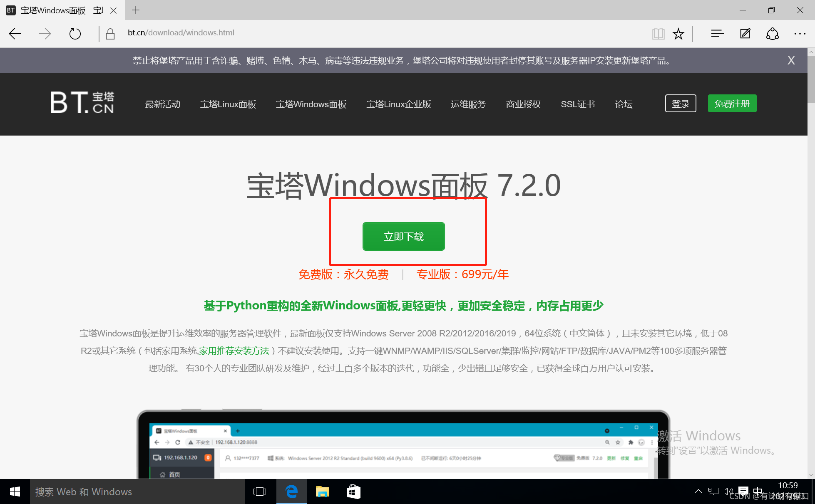The width and height of the screenshot is (815, 504).
Task: Click the volume speaker tray icon
Action: pyautogui.click(x=728, y=492)
